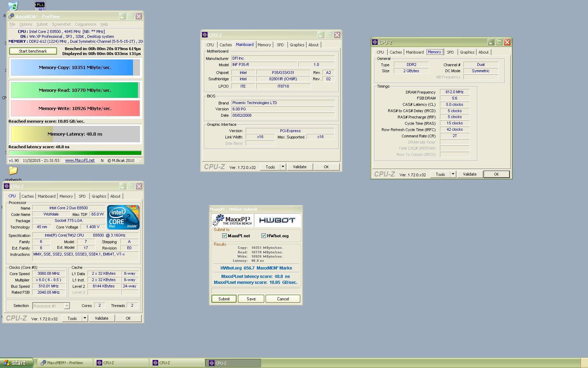
Task: Click the Core Voltage 1.408 V value
Action: pyautogui.click(x=93, y=227)
